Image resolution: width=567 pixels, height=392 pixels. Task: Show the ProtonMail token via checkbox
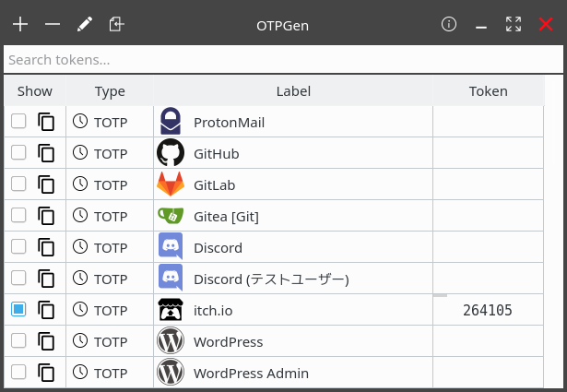[18, 121]
